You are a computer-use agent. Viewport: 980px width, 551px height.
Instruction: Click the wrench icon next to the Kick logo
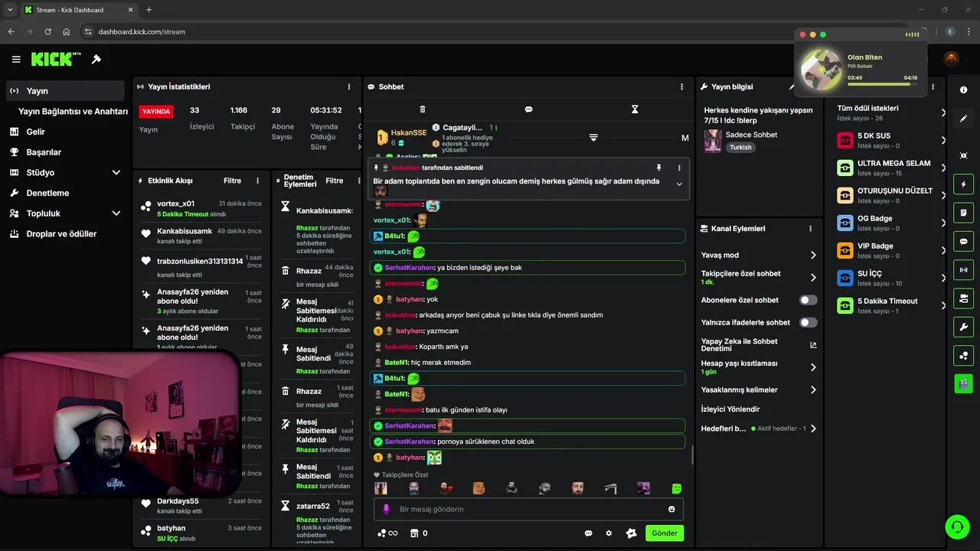click(x=96, y=59)
